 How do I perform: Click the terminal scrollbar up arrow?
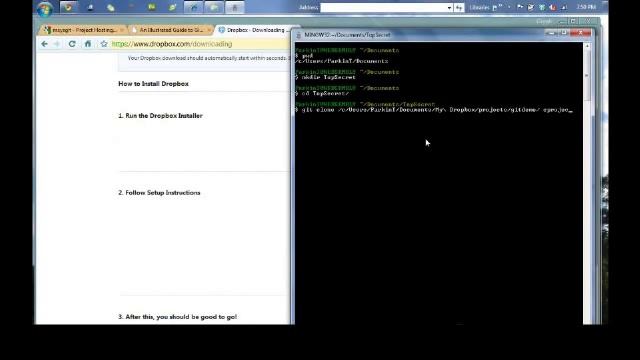(x=587, y=46)
